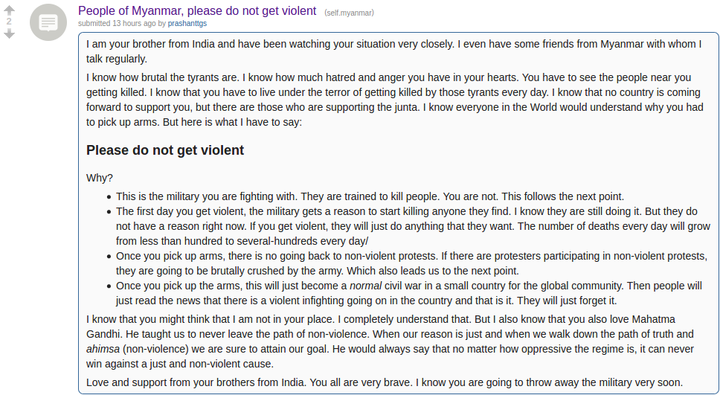Click the italic word 'normal'
Screen dimensions: 720x395
366,286
